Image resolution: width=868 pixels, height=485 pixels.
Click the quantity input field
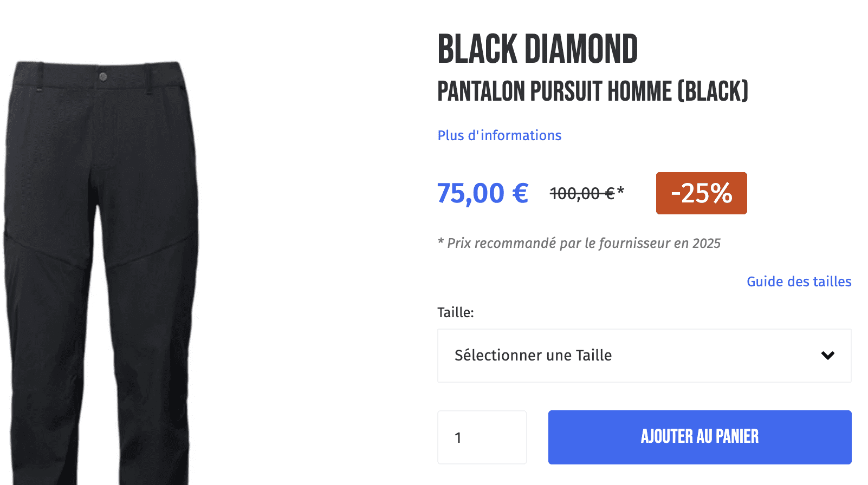481,437
